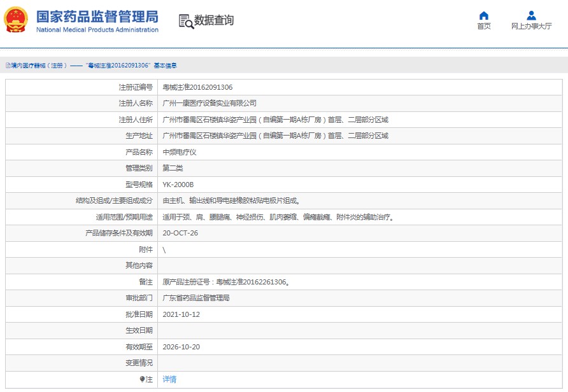Screen dimensions: 568x392
Task: Click National Medical Products Administration text
Action: [97, 30]
